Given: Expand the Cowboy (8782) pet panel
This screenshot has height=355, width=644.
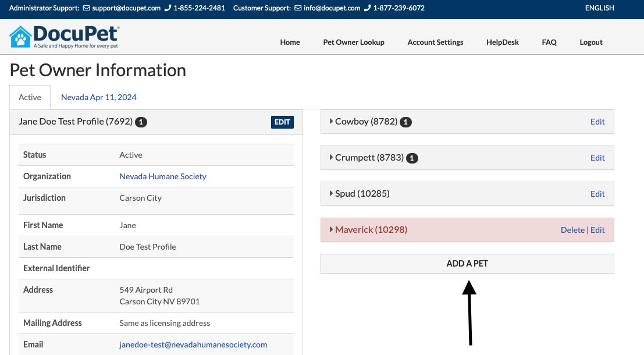Looking at the screenshot, I should [x=366, y=122].
